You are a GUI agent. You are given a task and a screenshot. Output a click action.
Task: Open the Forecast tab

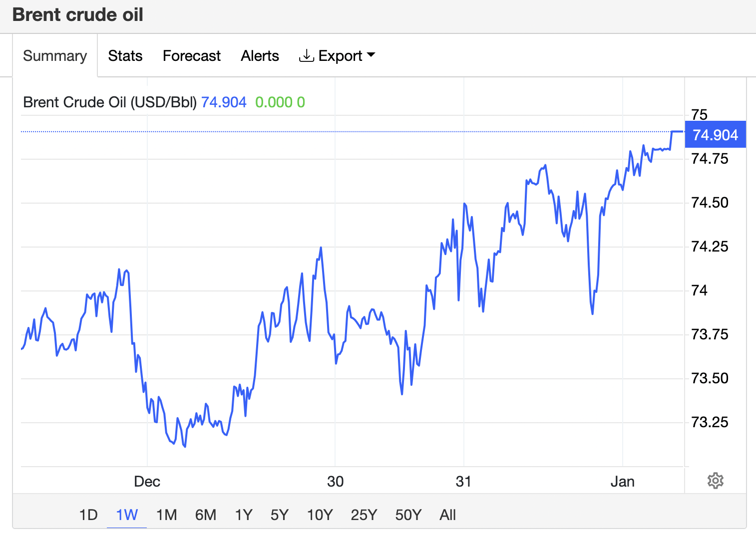click(192, 55)
